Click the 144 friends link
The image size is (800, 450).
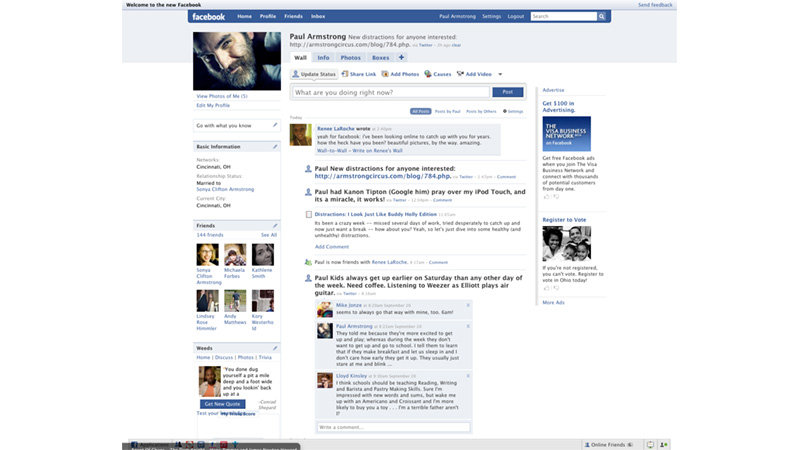coord(210,235)
